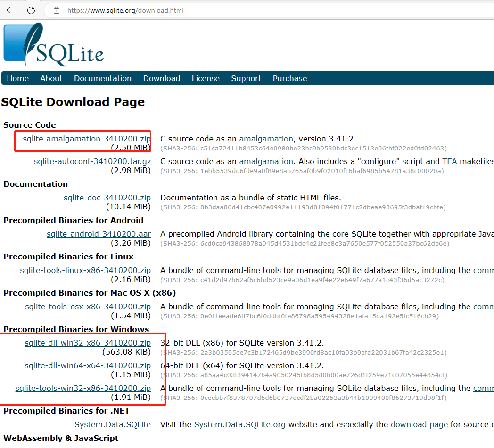The image size is (494, 448).
Task: Click the (3.26 MiB) file size
Action: 131,243
